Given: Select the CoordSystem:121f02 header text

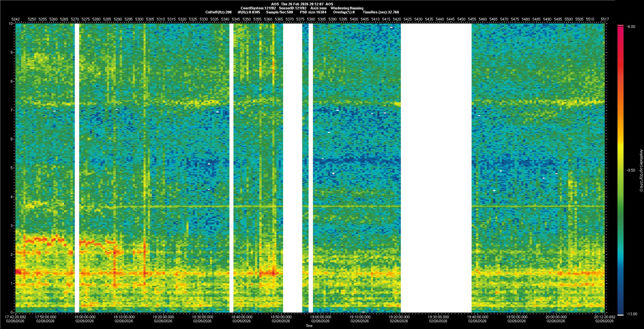Looking at the screenshot, I should [x=258, y=8].
